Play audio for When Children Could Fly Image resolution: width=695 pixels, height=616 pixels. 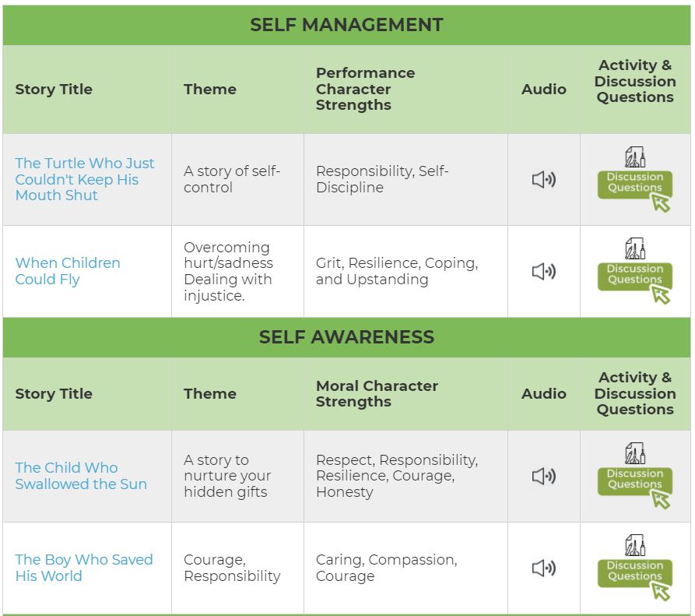(543, 271)
